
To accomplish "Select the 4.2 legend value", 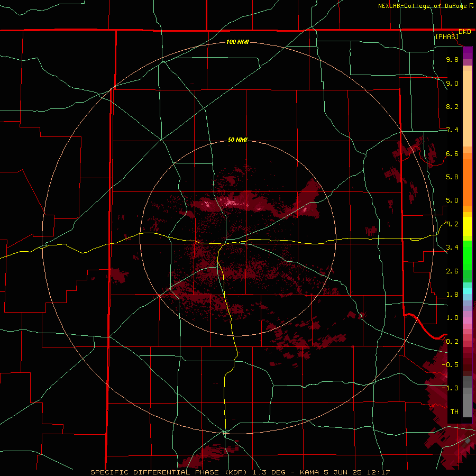I will click(x=452, y=224).
